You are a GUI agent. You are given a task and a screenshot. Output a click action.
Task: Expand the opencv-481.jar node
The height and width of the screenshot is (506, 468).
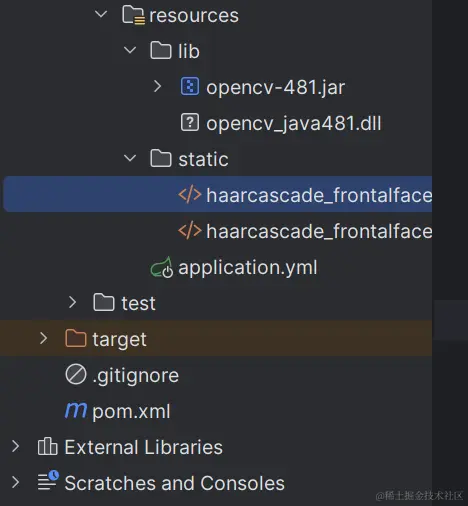158,86
